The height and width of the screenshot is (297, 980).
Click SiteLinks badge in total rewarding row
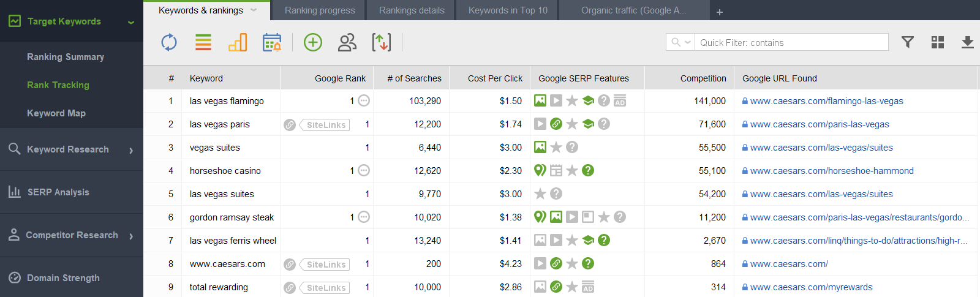tap(325, 287)
